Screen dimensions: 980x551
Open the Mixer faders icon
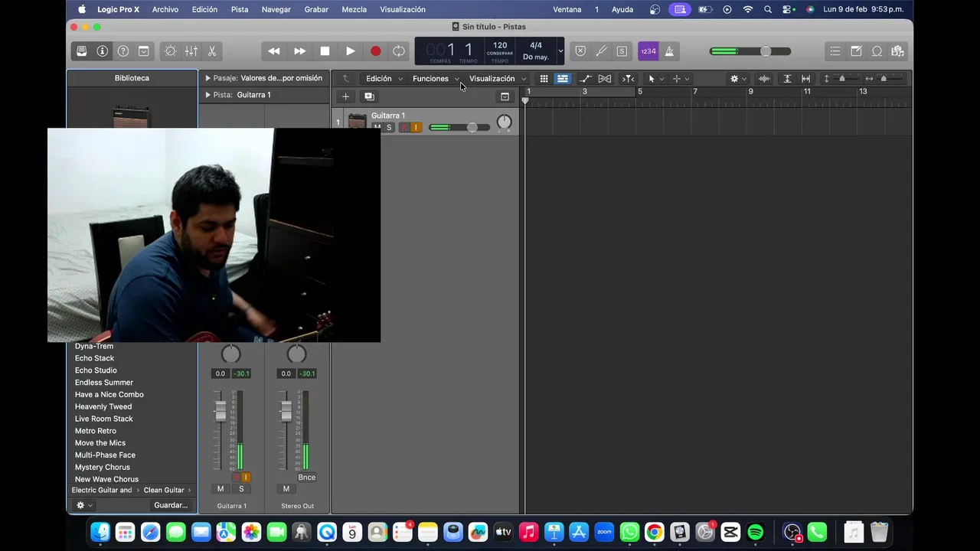click(x=191, y=51)
